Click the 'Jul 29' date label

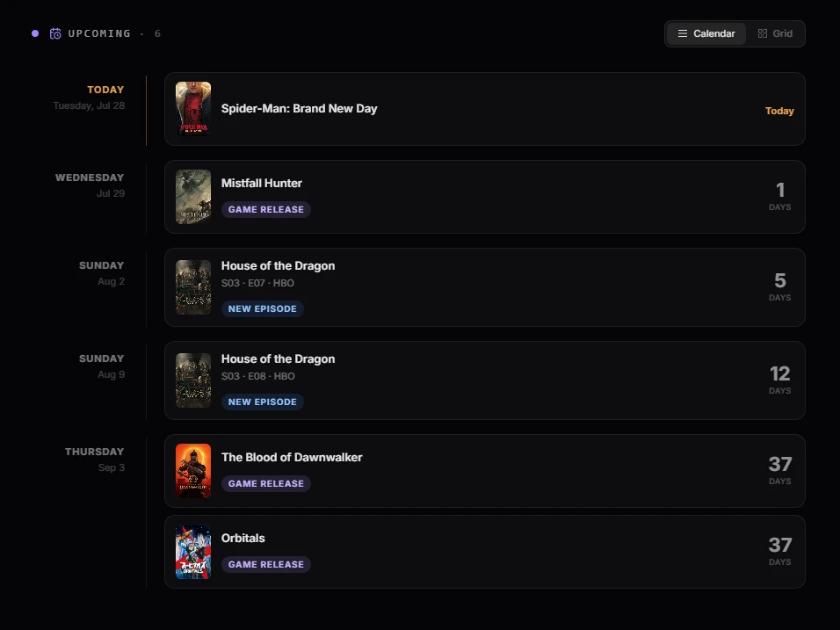pyautogui.click(x=111, y=194)
